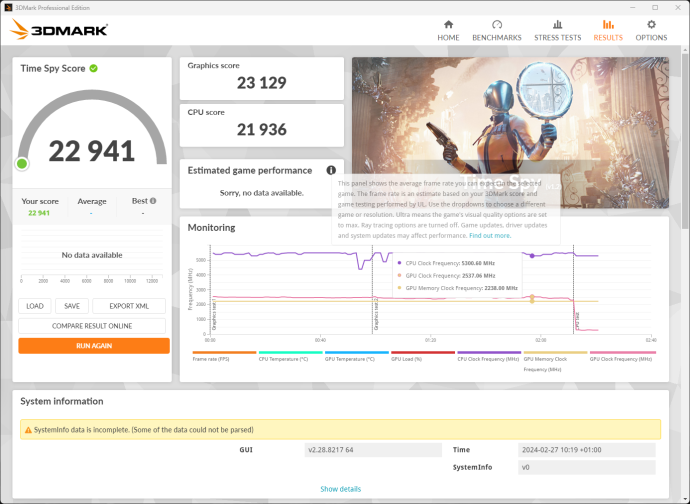Click COMPARE RESULT ONLINE button

(92, 326)
